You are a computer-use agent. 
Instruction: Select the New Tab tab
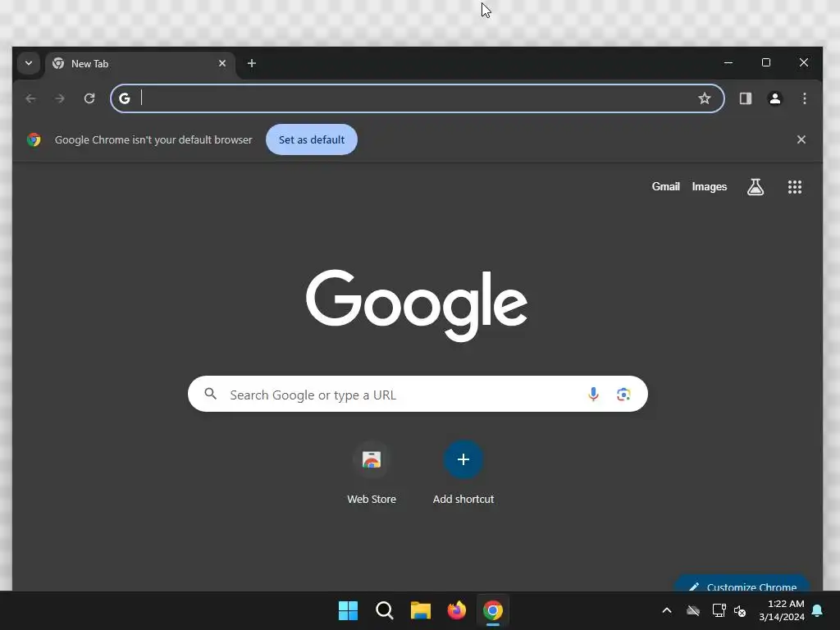pos(139,64)
